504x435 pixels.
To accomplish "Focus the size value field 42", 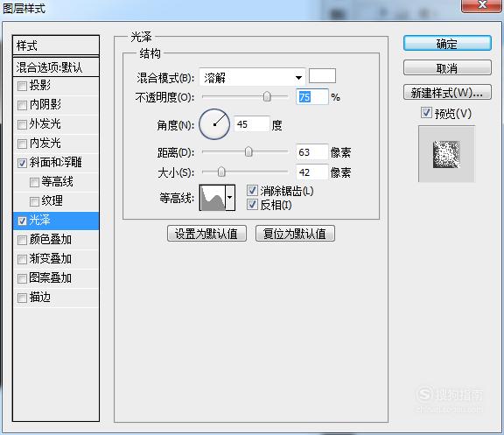I will tap(311, 172).
